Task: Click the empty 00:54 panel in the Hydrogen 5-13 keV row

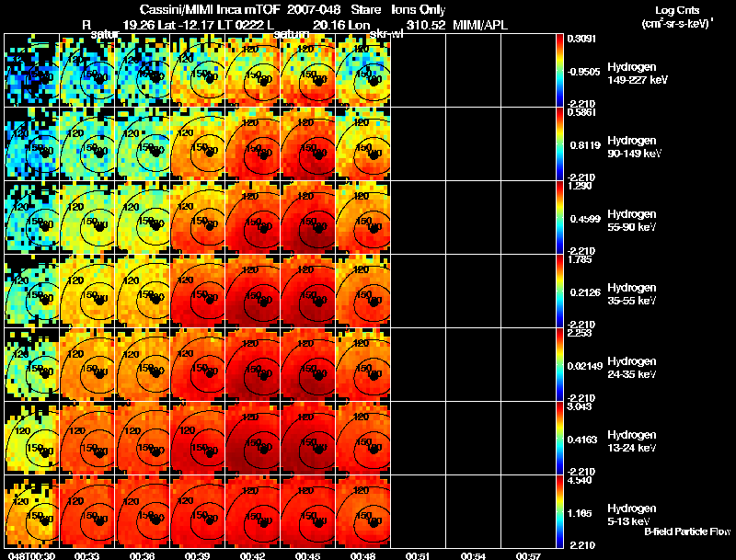Action: click(473, 511)
